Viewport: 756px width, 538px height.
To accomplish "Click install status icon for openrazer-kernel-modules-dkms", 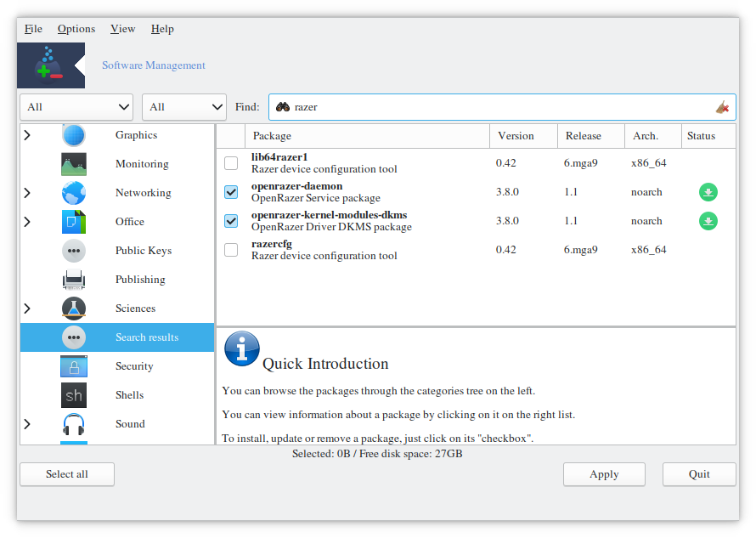I will 708,221.
